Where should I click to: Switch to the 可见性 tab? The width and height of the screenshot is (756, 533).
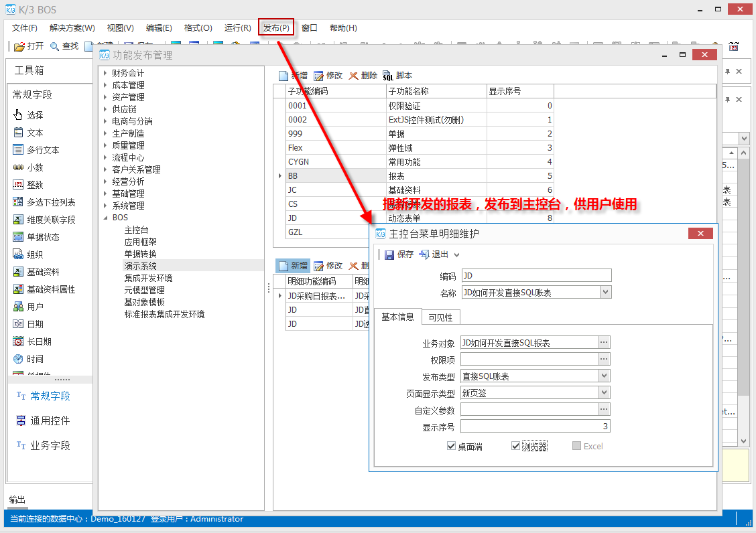click(440, 317)
